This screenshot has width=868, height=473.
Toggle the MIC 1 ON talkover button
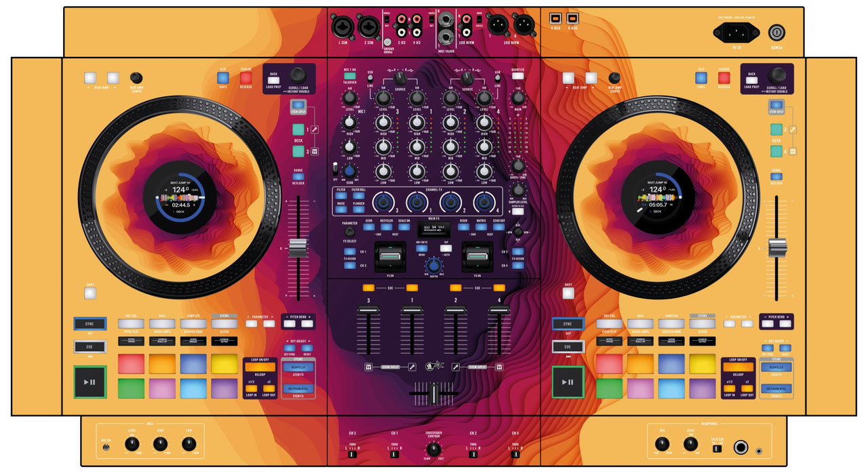(x=349, y=76)
